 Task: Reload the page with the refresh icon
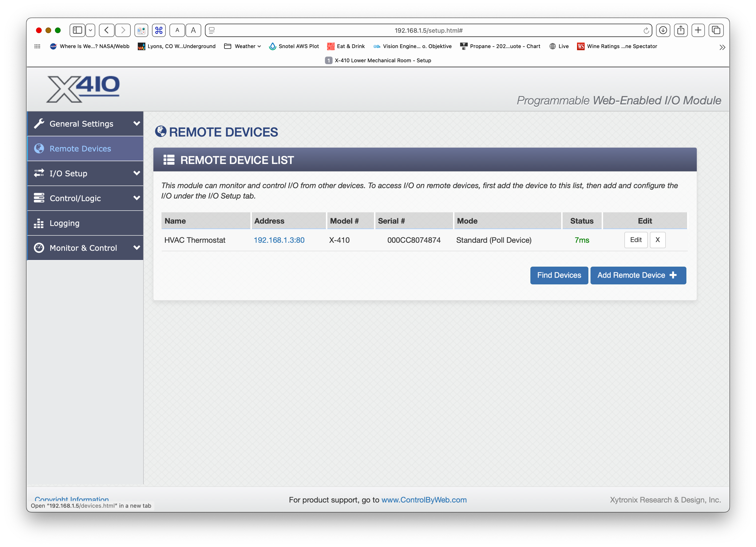pos(646,30)
